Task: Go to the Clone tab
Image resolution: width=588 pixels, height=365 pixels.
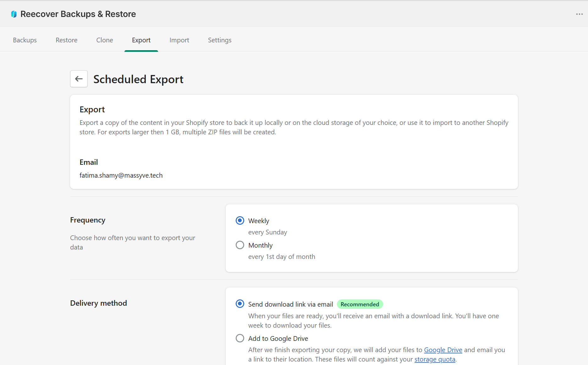Action: pyautogui.click(x=105, y=40)
